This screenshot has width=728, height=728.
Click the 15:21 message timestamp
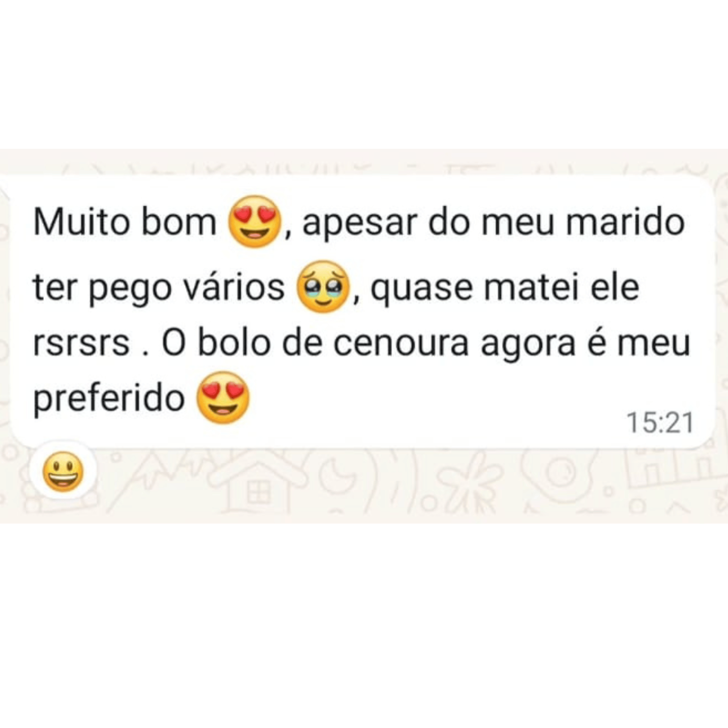(661, 423)
